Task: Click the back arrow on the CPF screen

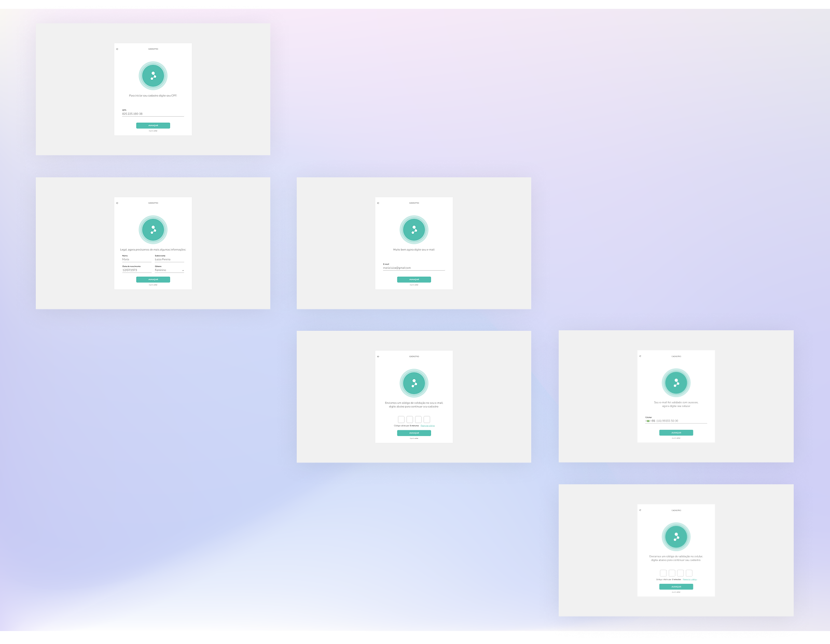Action: [x=117, y=49]
